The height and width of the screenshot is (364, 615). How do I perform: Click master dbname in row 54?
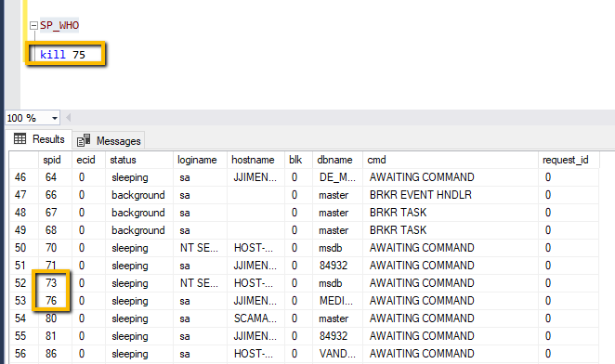point(337,318)
